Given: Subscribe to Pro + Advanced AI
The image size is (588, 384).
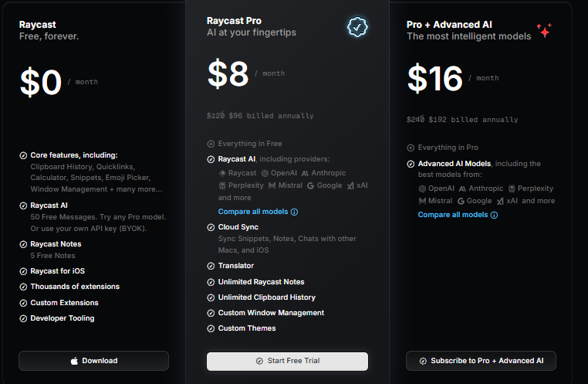Looking at the screenshot, I should (481, 361).
